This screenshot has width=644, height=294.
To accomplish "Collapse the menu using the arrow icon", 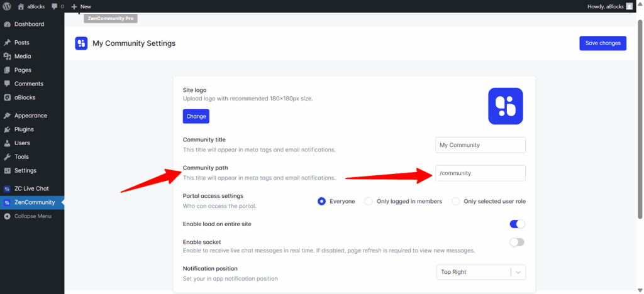I will 7,216.
